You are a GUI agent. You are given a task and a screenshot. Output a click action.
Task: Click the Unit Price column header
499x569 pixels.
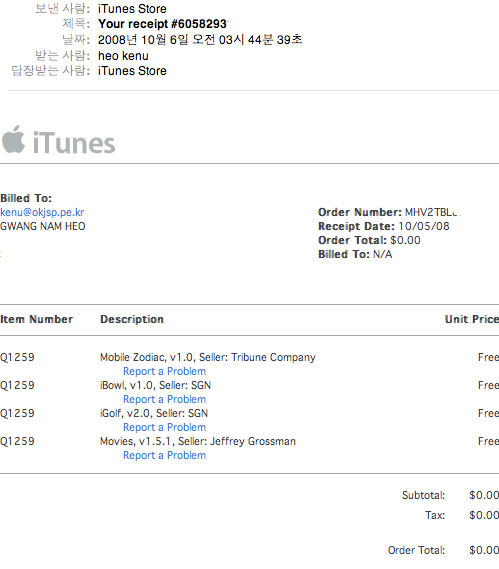(472, 319)
